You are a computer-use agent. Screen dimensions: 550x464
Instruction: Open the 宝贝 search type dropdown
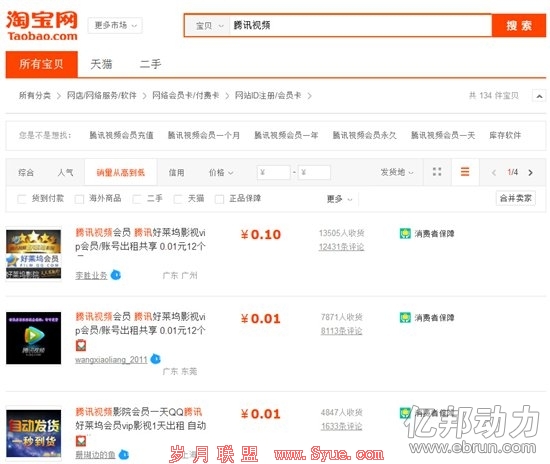(x=209, y=26)
